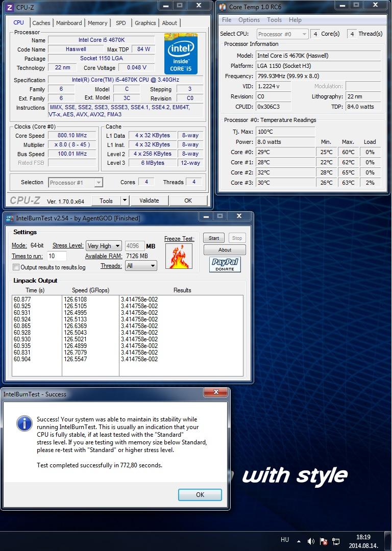Click the Core Temp title bar icon

(x=223, y=7)
